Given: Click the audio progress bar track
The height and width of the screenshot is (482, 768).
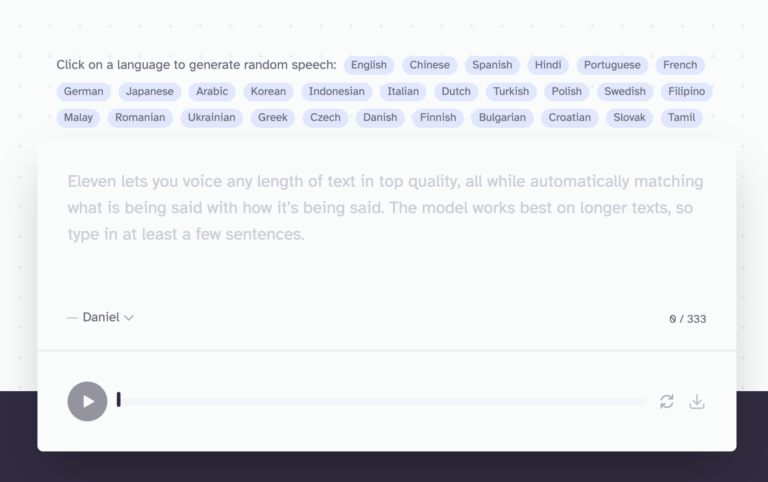Looking at the screenshot, I should (380, 401).
